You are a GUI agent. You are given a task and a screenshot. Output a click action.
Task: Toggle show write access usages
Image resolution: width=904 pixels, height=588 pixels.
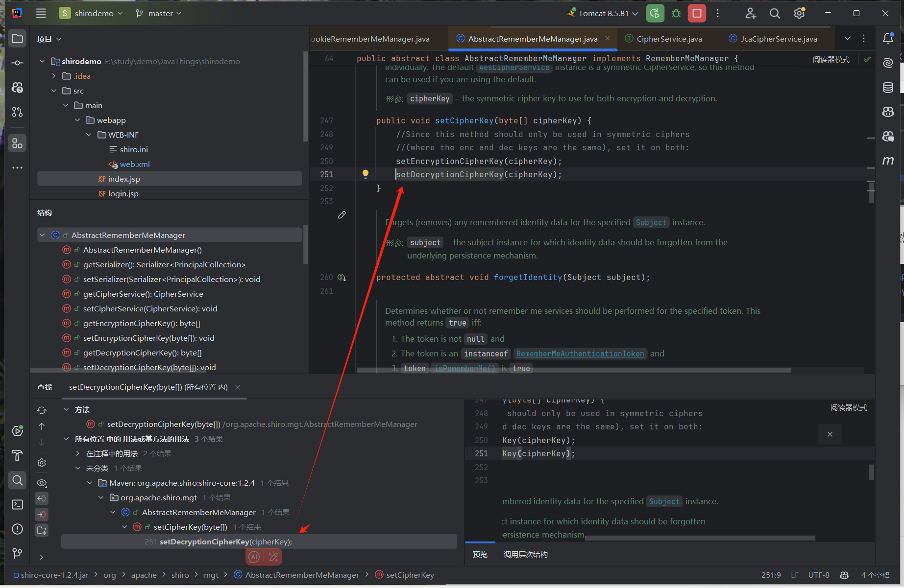42,514
